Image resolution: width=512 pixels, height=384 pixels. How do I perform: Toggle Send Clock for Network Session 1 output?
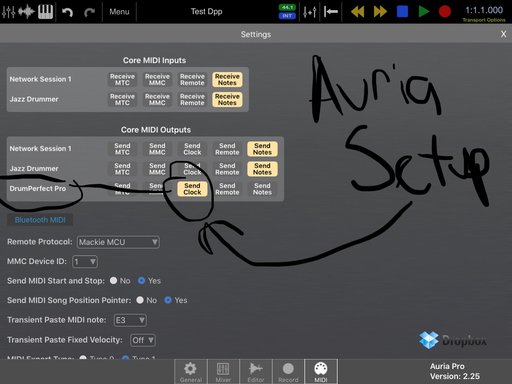click(x=192, y=149)
